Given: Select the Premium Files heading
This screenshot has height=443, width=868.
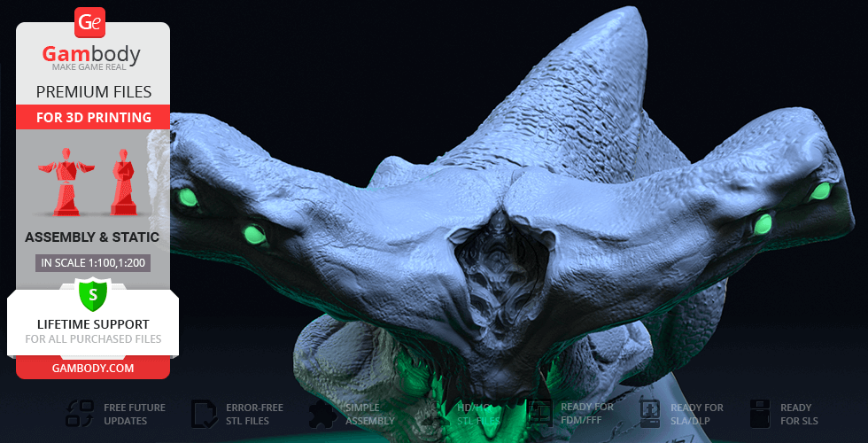Looking at the screenshot, I should click(x=93, y=91).
